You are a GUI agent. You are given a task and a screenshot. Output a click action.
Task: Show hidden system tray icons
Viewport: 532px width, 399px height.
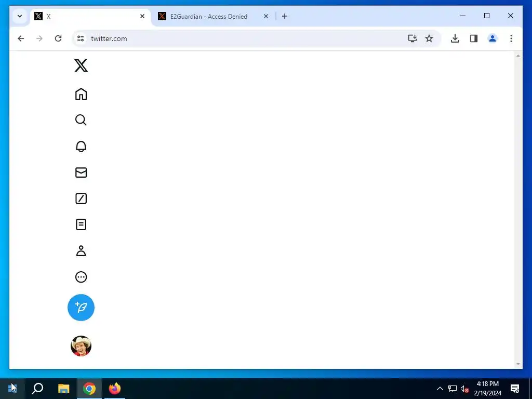[x=440, y=389]
